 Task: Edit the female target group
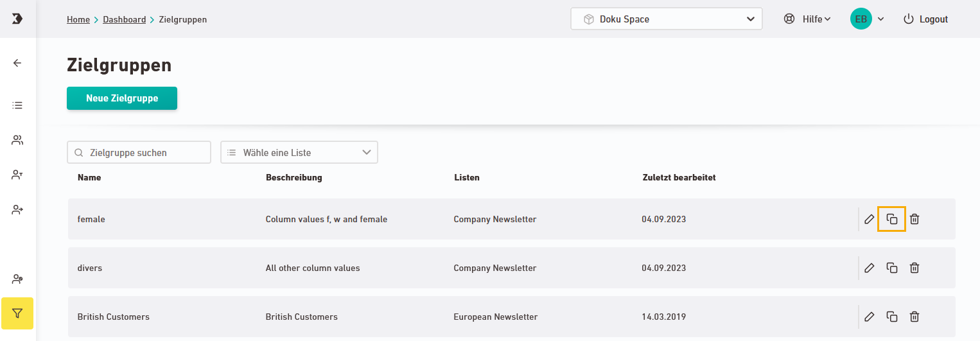869,219
